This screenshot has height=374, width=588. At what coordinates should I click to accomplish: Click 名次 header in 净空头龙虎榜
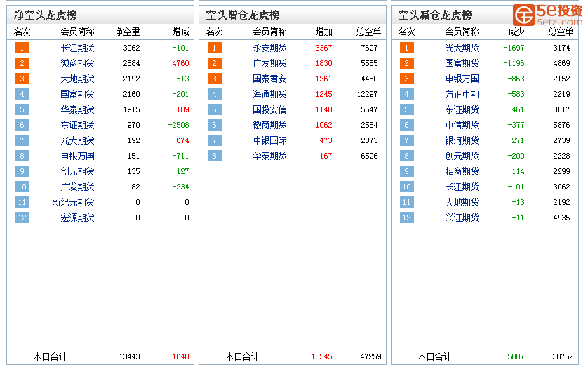[22, 32]
